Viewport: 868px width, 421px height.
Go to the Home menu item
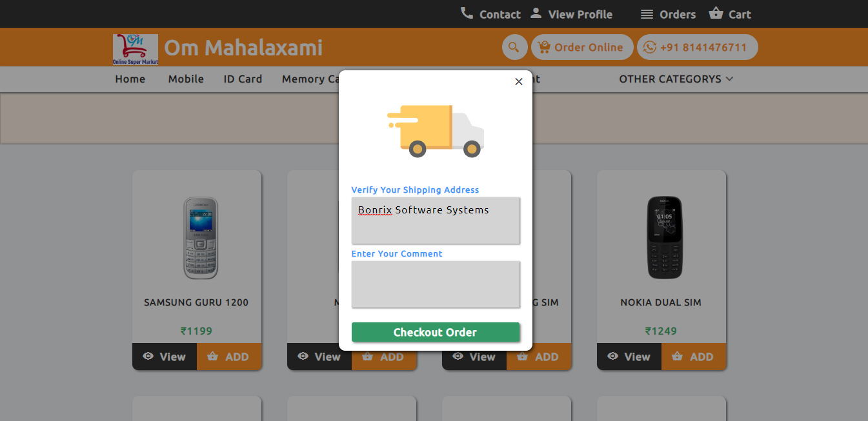(x=130, y=79)
